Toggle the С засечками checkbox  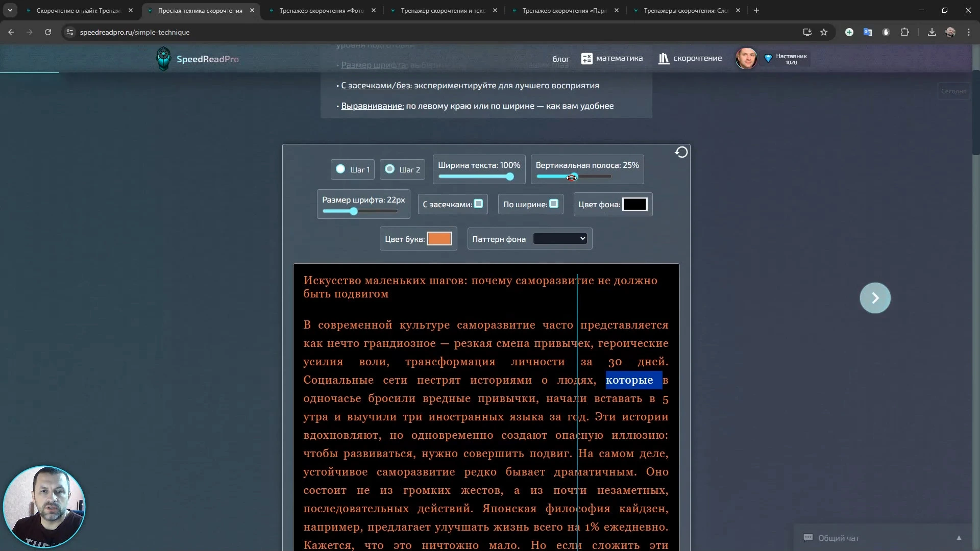coord(478,204)
